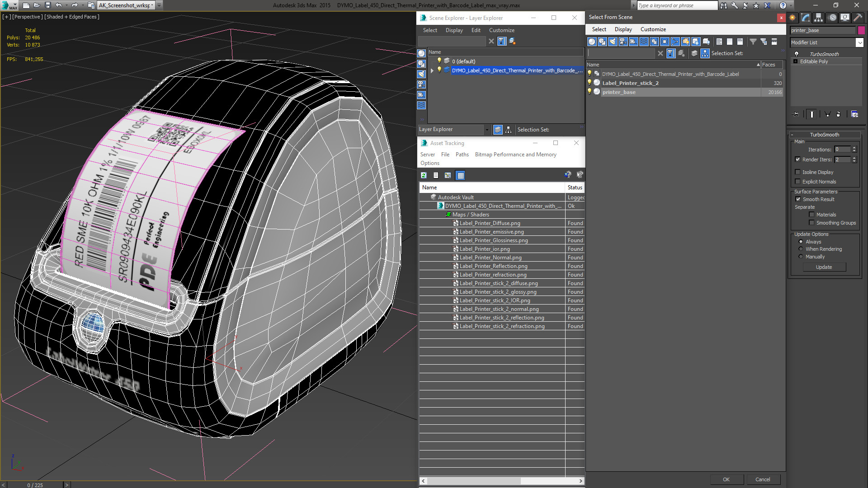Click Pin Stack icon under modifier stack
The image size is (868, 488).
click(x=796, y=114)
